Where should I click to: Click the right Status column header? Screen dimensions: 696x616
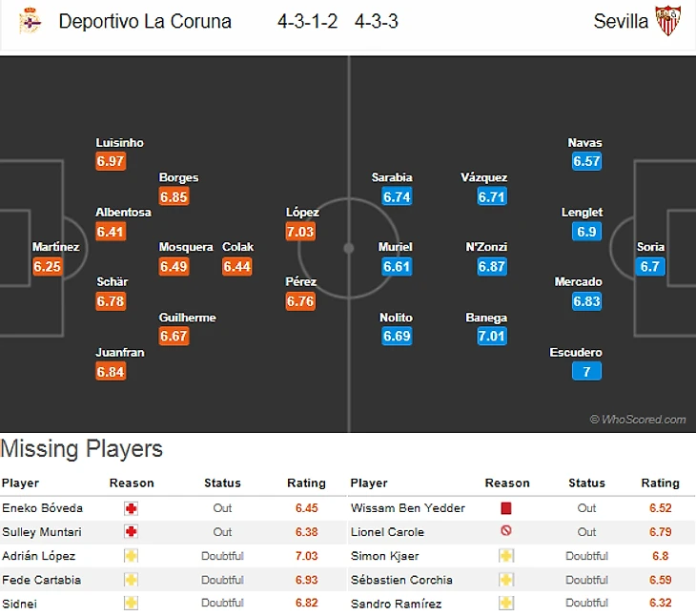point(586,483)
